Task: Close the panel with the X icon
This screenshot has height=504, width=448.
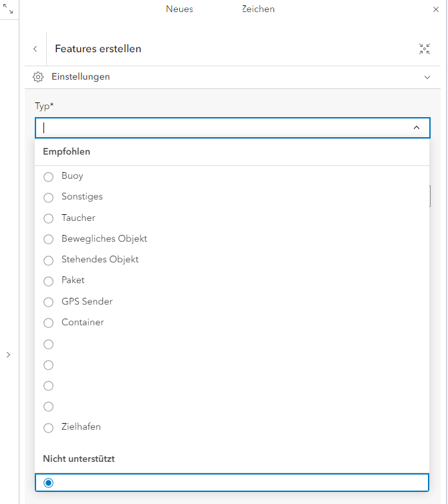Action: pos(436,9)
